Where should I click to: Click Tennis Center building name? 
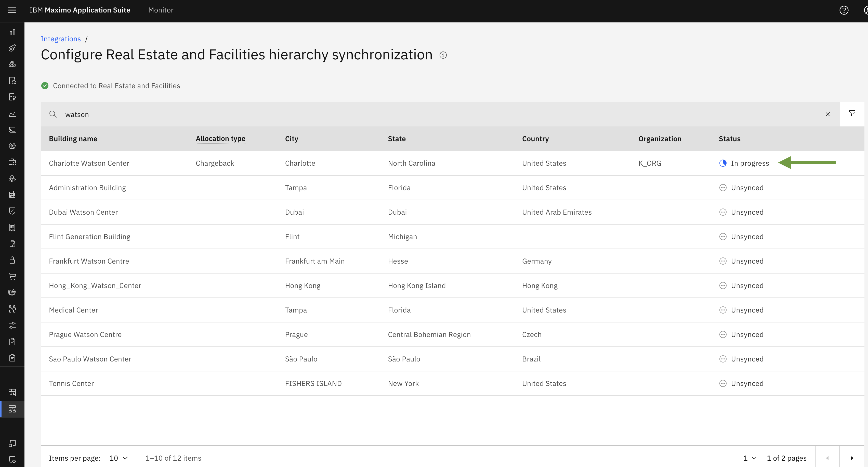click(x=71, y=383)
